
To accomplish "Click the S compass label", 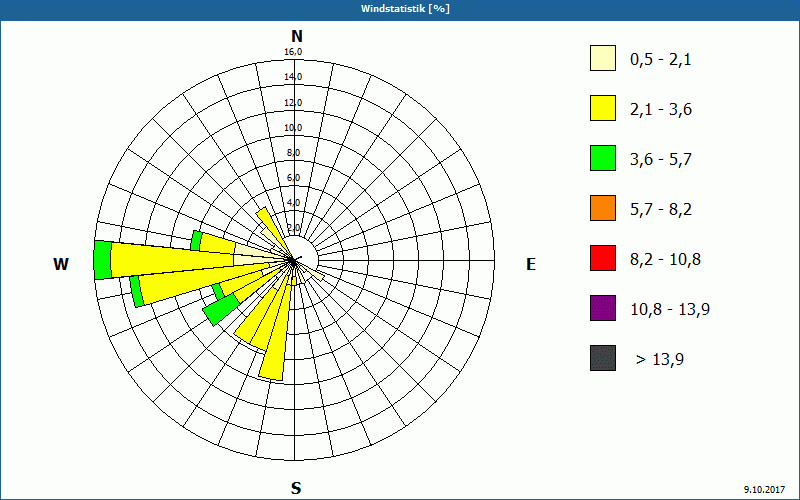I will (296, 489).
